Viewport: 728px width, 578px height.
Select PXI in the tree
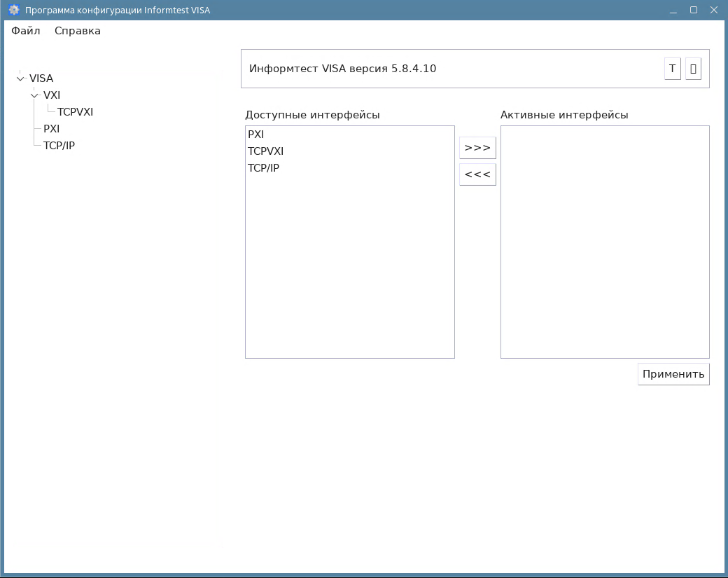[52, 129]
